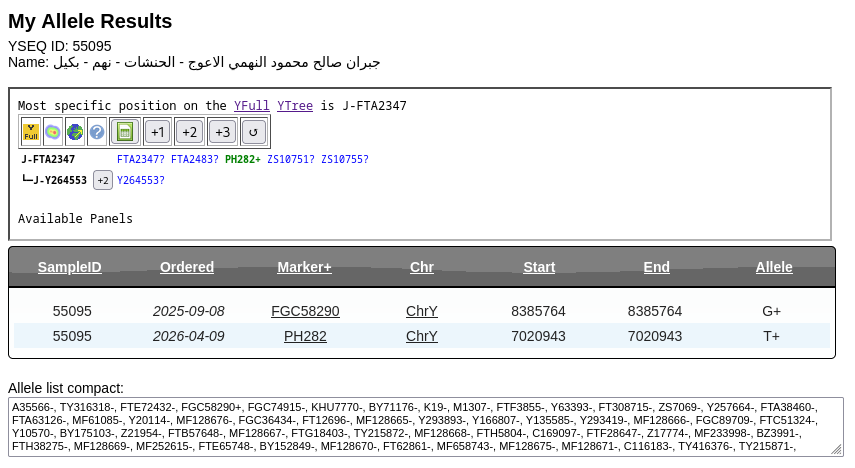Click the toolbar +1 button next to the spreadsheet icon
Image resolution: width=855 pixels, height=468 pixels.
[x=158, y=132]
